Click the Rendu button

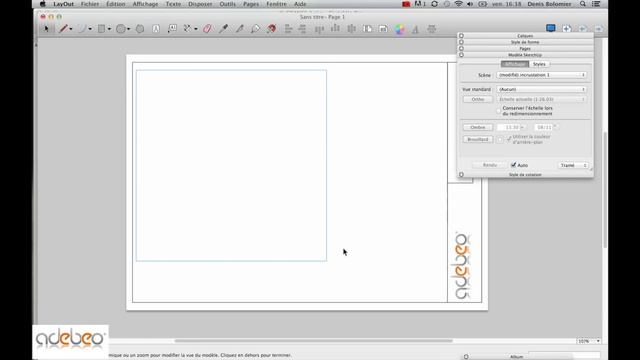[489, 165]
